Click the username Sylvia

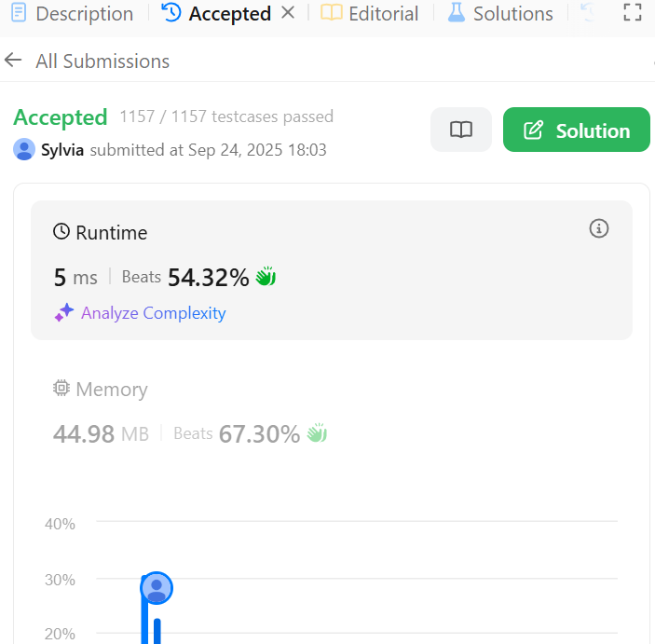[x=62, y=150]
